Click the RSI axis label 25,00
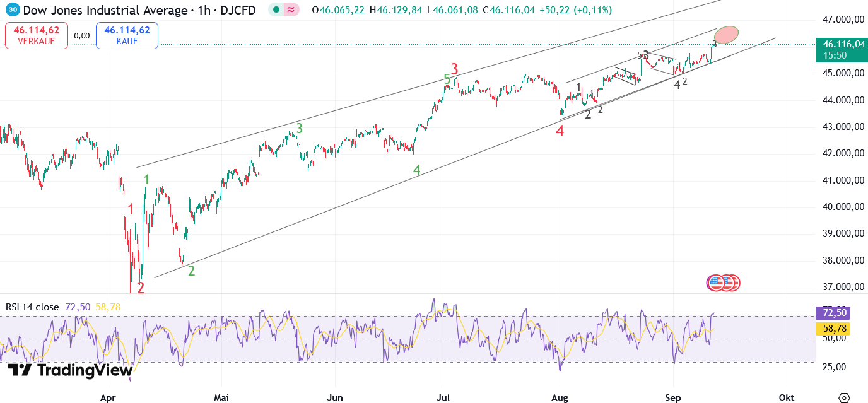The width and height of the screenshot is (868, 403). (833, 367)
